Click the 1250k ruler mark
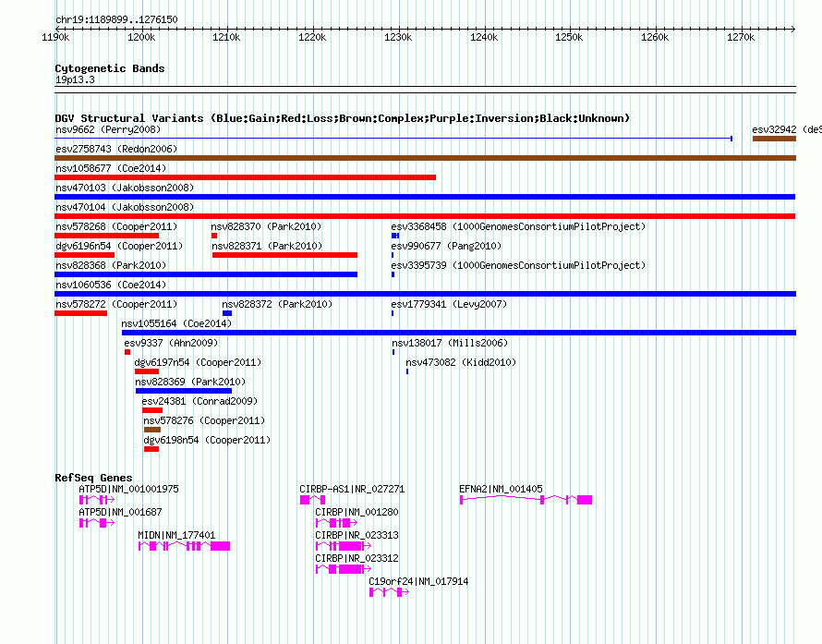Screen dimensions: 822x644 tap(569, 37)
